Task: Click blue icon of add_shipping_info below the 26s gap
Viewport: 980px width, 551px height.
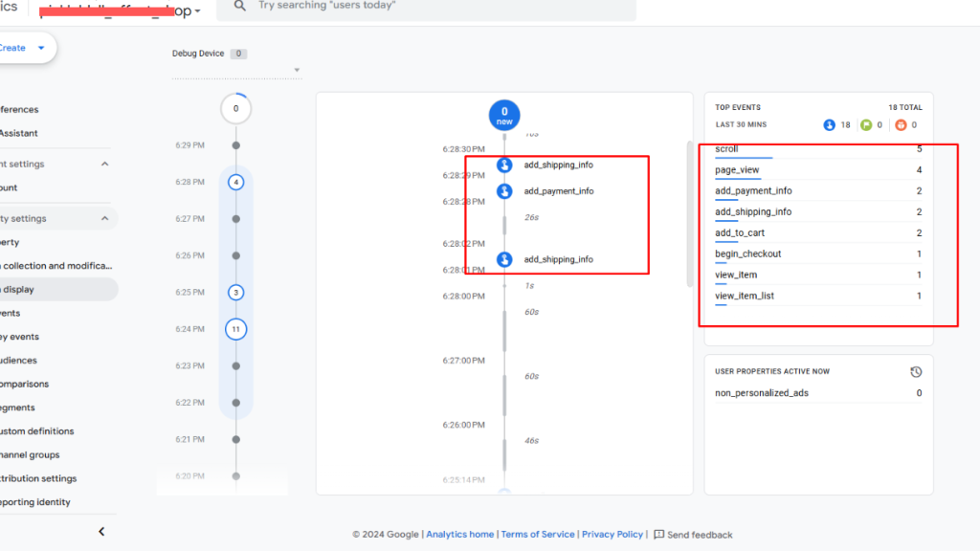Action: point(504,259)
